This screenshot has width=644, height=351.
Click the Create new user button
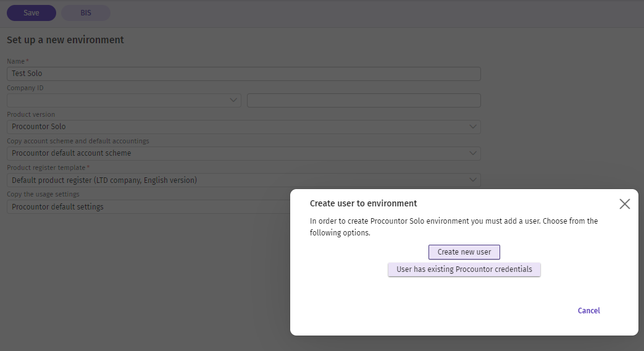pyautogui.click(x=464, y=252)
